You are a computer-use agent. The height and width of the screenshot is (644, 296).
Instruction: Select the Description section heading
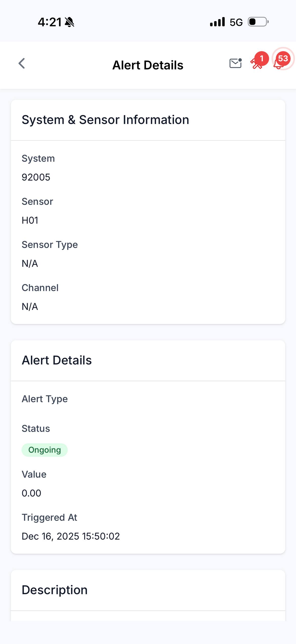[x=55, y=590]
